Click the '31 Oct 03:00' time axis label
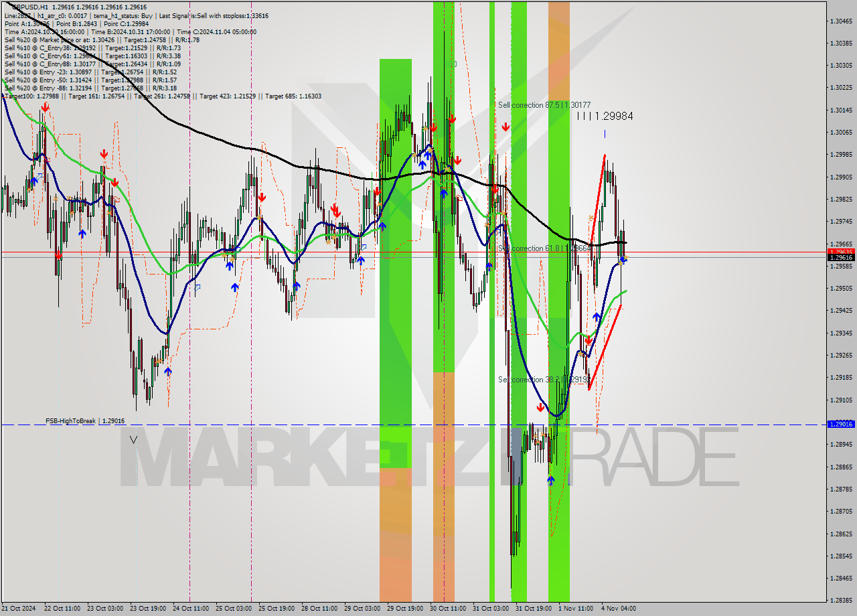Screen dimensions: 857x616 tap(491, 609)
